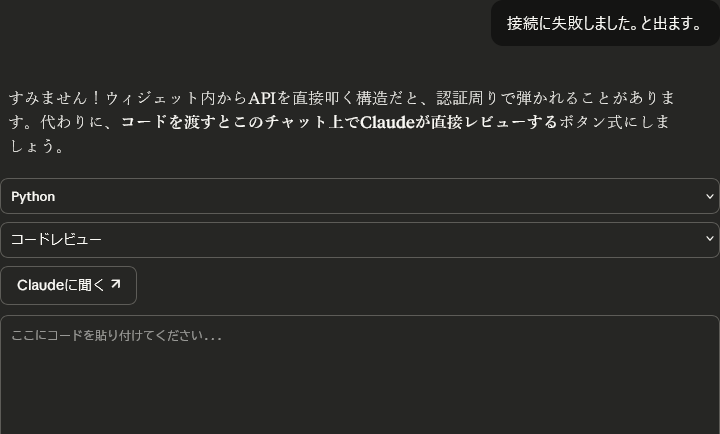Image resolution: width=720 pixels, height=434 pixels.
Task: Click the placeholder text ここにコードを貼り付けてください
Action: point(116,336)
